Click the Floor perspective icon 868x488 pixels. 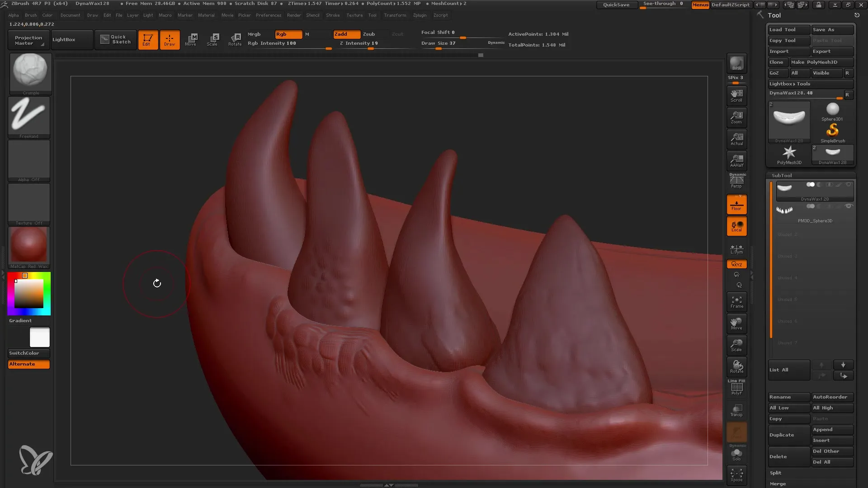pyautogui.click(x=736, y=204)
